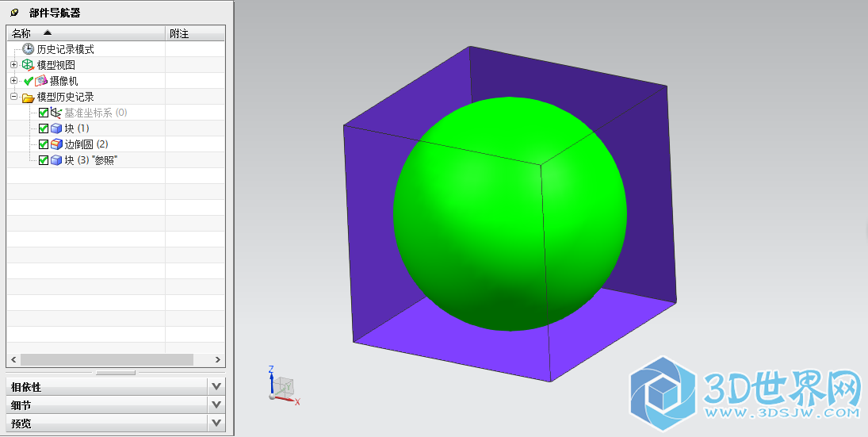Click the Part Navigator pin icon
Image resolution: width=868 pixels, height=437 pixels.
14,12
